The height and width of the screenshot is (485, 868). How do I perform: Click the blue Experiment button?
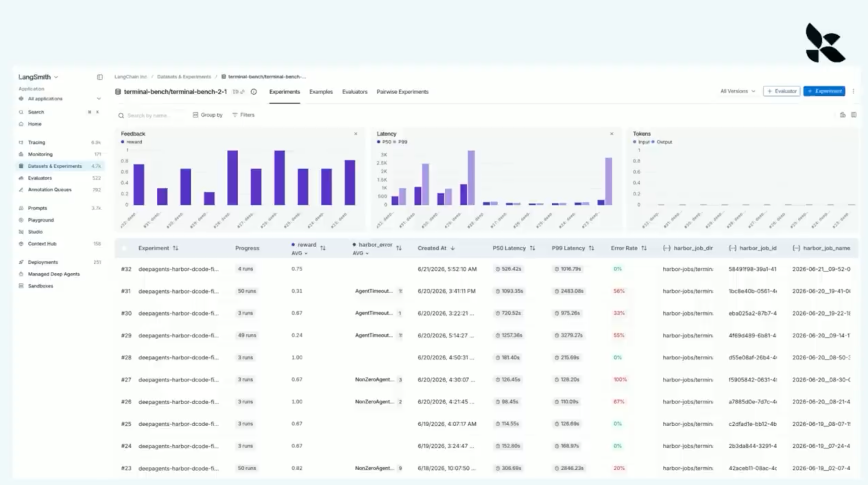click(824, 91)
